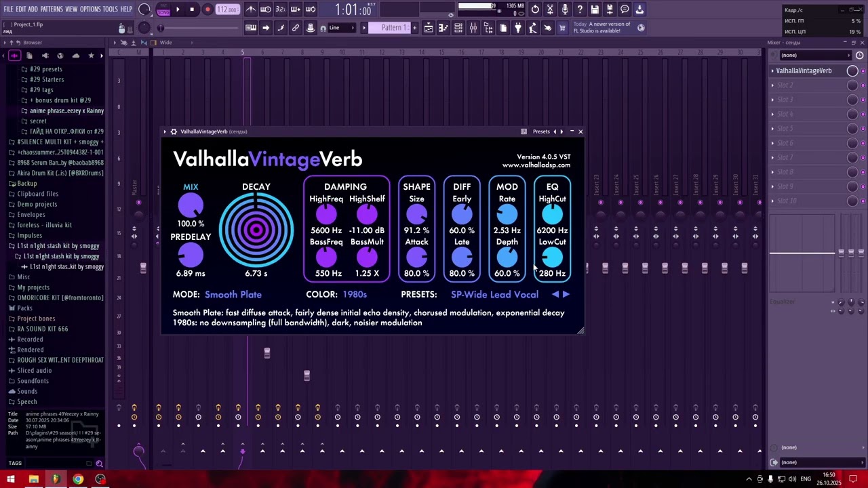Image resolution: width=868 pixels, height=488 pixels.
Task: Open Windows Start menu
Action: click(10, 479)
